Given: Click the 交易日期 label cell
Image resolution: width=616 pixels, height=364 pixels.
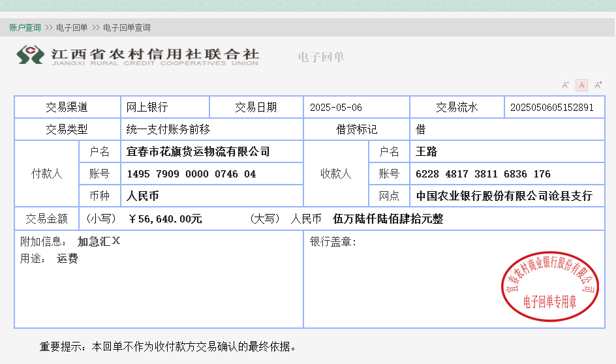Looking at the screenshot, I should 256,107.
